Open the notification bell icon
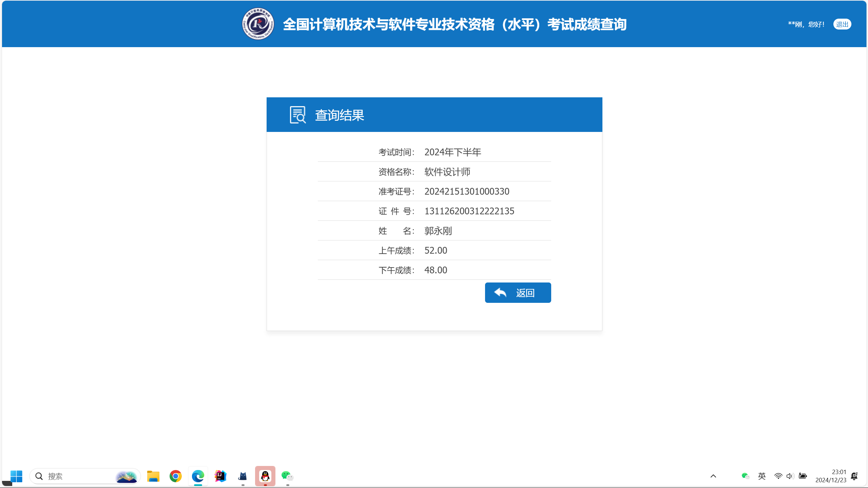 click(854, 476)
